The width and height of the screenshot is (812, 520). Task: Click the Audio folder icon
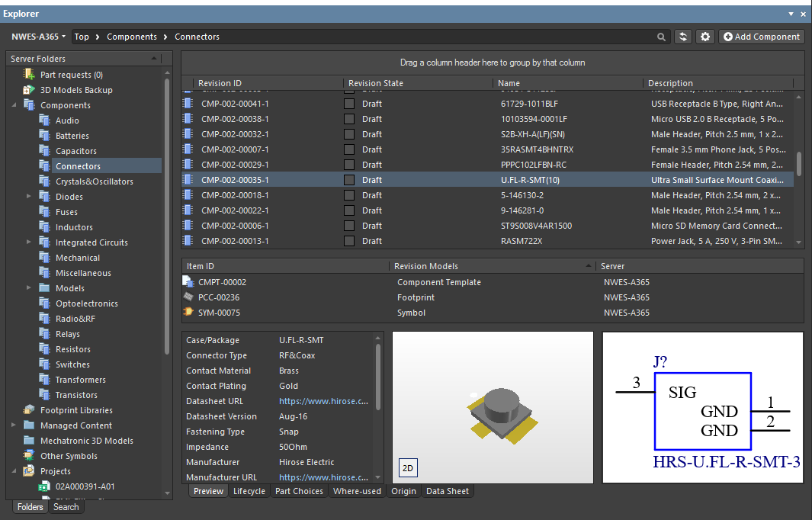pos(44,120)
